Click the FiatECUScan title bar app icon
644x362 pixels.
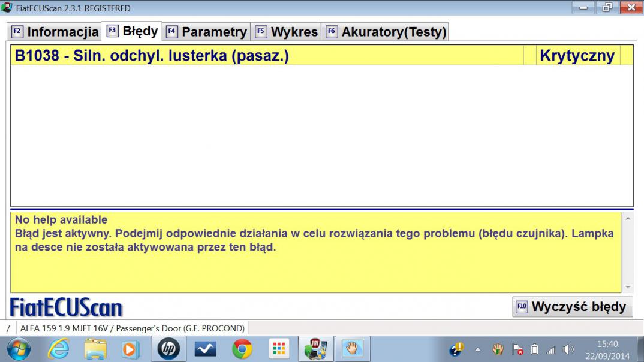[7, 8]
